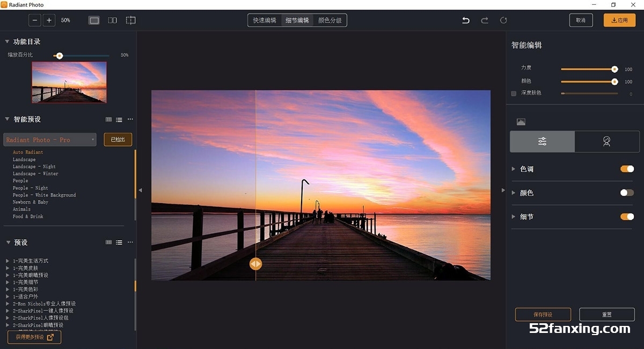Collapse the 功能目录 section

pos(7,42)
